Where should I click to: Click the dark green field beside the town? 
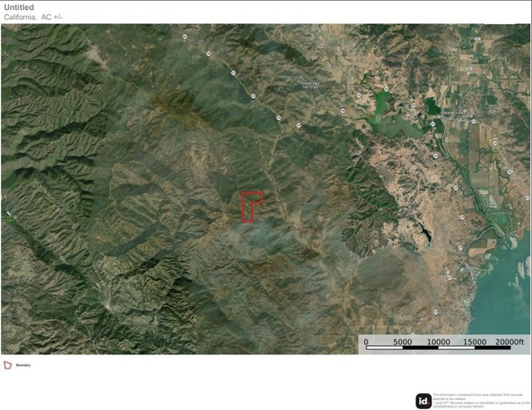tap(432, 106)
